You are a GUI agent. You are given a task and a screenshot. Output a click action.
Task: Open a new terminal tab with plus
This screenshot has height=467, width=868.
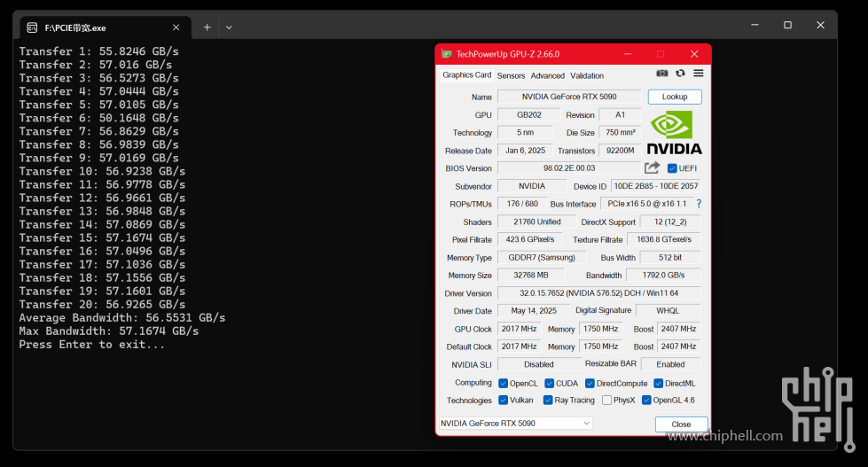pos(207,27)
